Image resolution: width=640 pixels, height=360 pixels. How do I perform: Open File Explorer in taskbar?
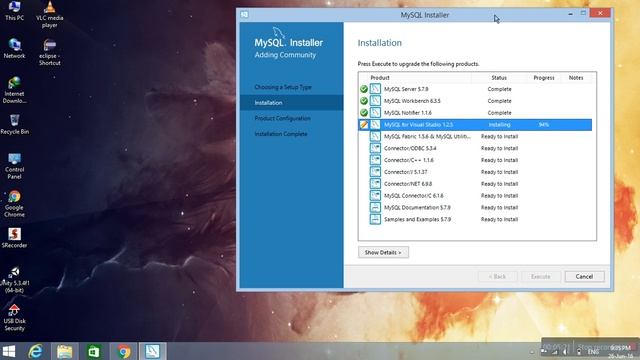click(64, 351)
